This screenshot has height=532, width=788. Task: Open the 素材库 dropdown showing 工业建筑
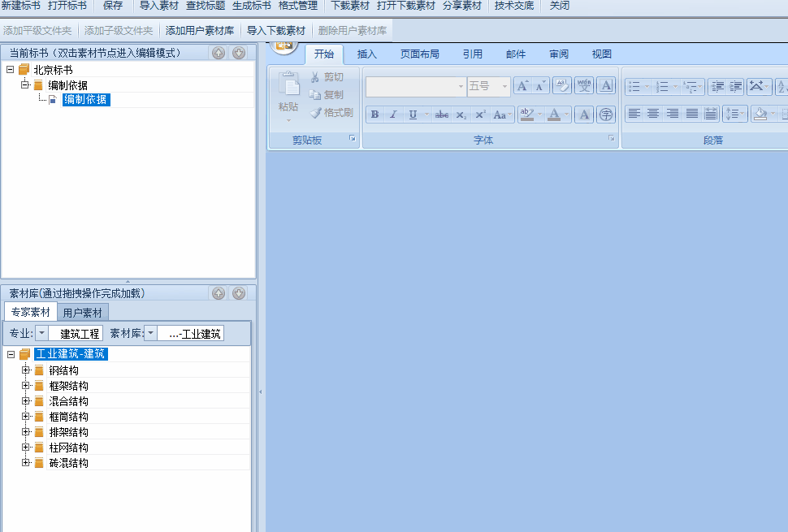click(x=150, y=333)
